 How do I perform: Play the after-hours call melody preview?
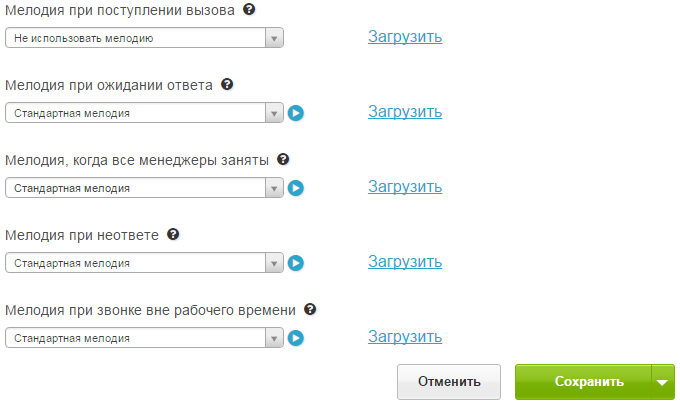click(x=296, y=338)
